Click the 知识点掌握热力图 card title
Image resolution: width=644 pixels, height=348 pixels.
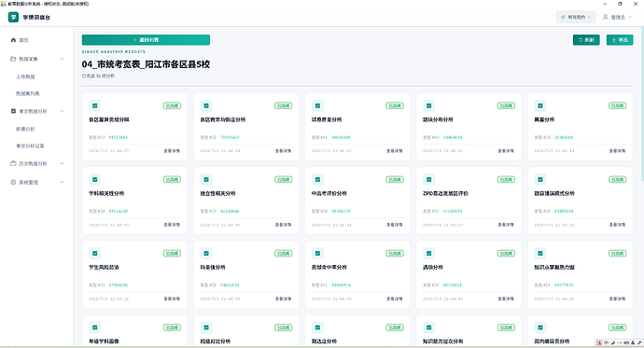(554, 267)
